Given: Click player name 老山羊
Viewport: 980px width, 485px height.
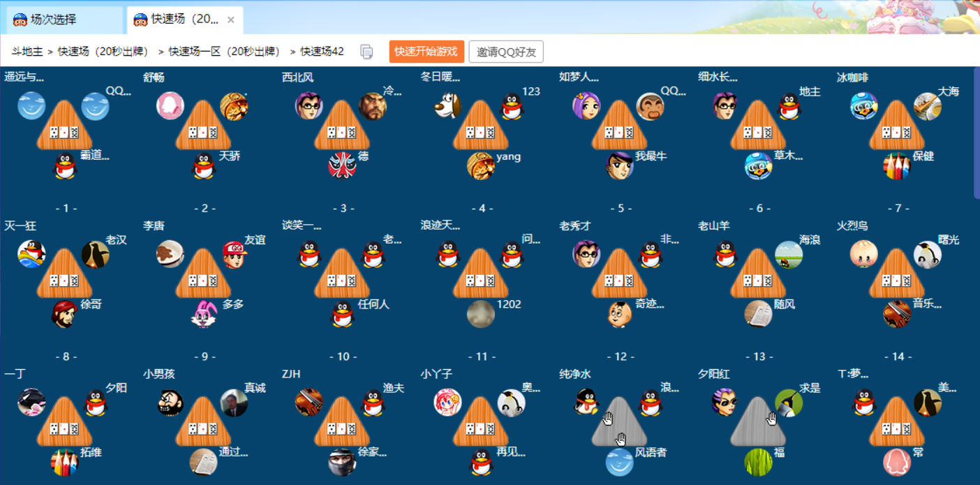Looking at the screenshot, I should point(714,225).
